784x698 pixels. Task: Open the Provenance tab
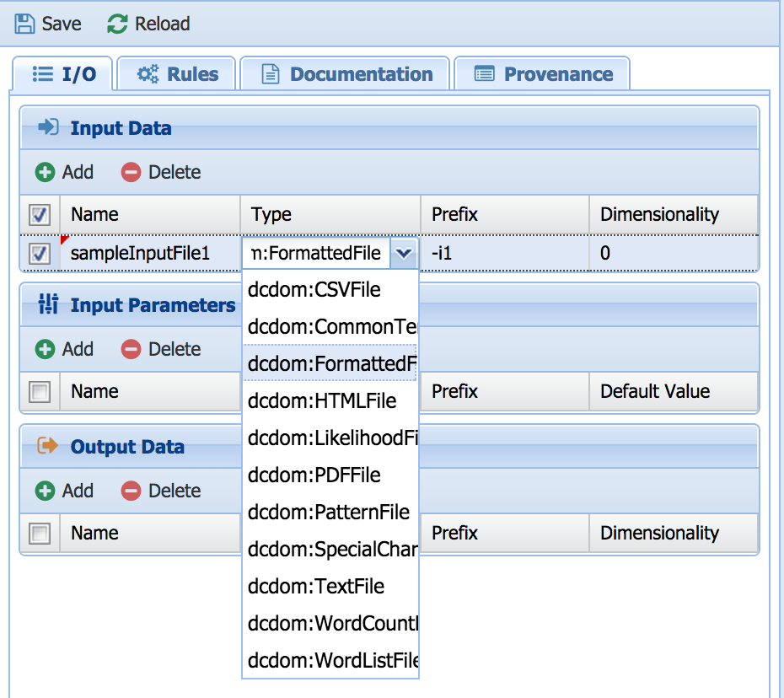pyautogui.click(x=543, y=74)
